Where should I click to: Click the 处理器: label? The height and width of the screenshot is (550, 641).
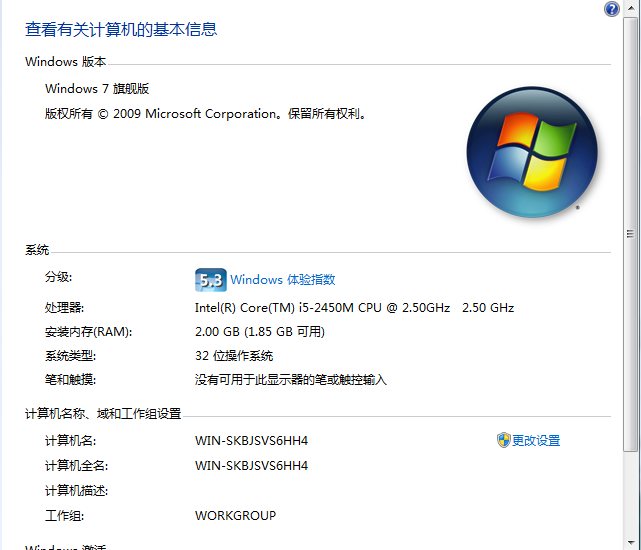(x=64, y=308)
